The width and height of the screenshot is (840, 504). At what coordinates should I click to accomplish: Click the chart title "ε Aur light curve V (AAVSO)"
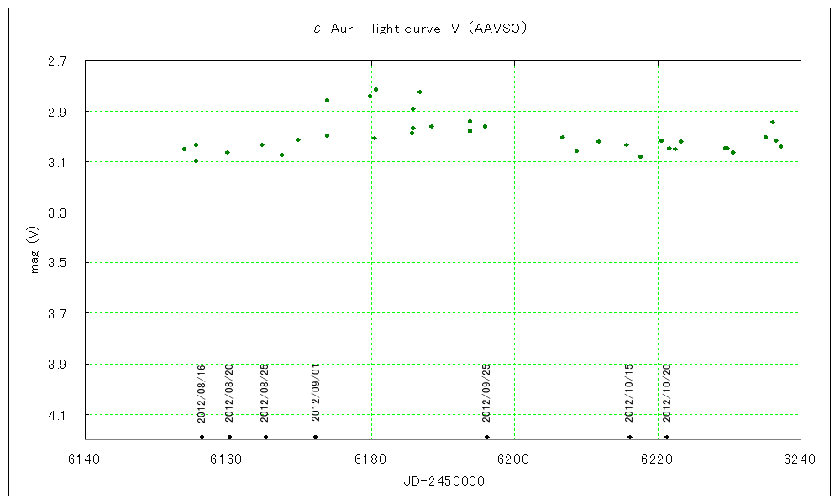coord(419,29)
